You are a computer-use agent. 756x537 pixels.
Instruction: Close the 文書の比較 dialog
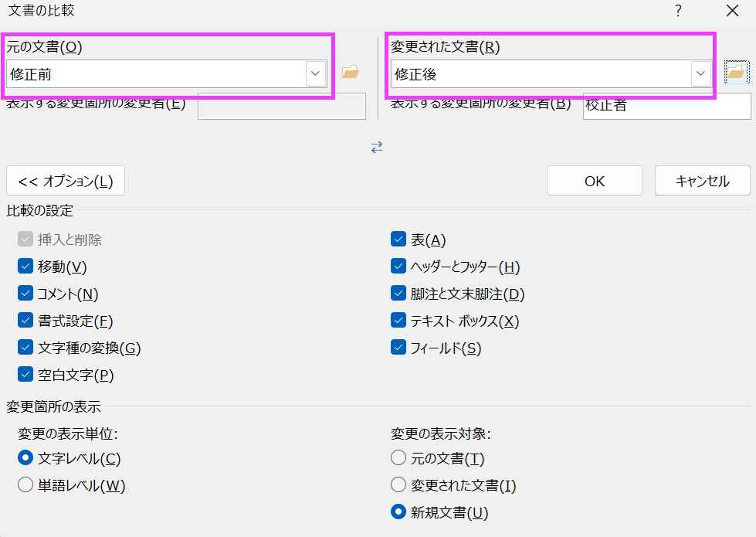click(733, 11)
